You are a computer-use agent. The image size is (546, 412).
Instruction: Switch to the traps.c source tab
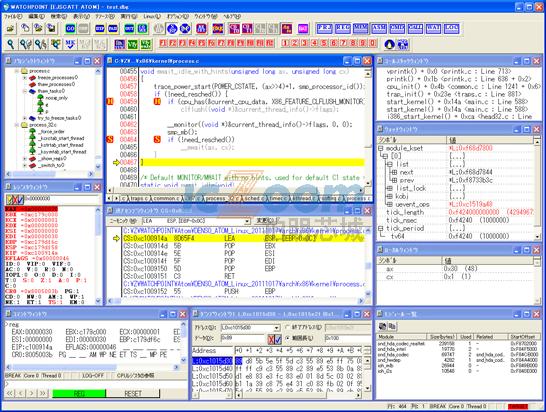coord(140,198)
